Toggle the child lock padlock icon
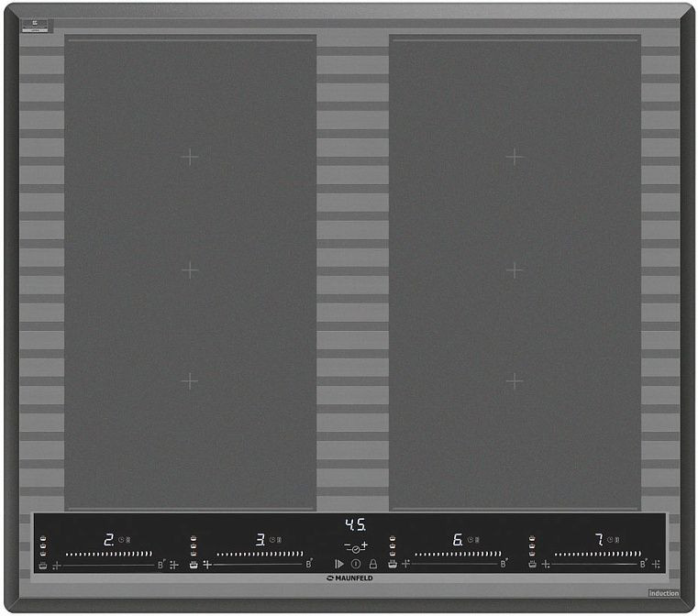The image size is (698, 616). pos(372,564)
